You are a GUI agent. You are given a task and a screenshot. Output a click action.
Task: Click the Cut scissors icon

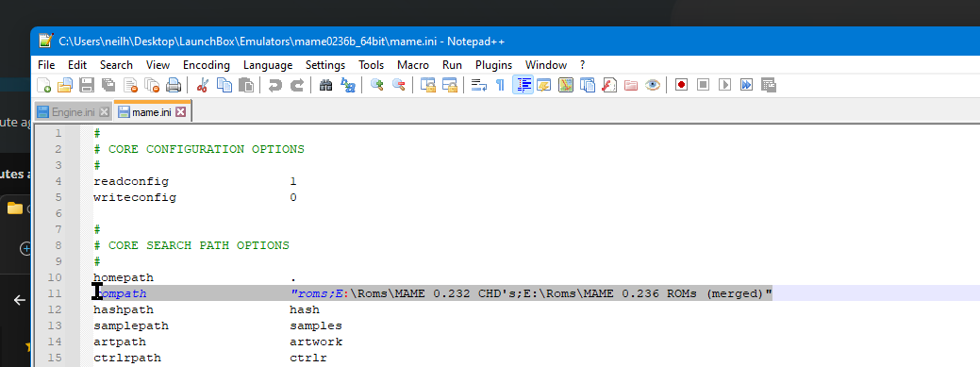pyautogui.click(x=202, y=85)
